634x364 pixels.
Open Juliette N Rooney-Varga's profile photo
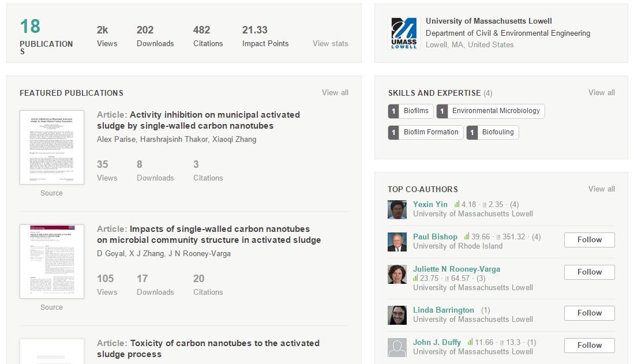pyautogui.click(x=397, y=274)
